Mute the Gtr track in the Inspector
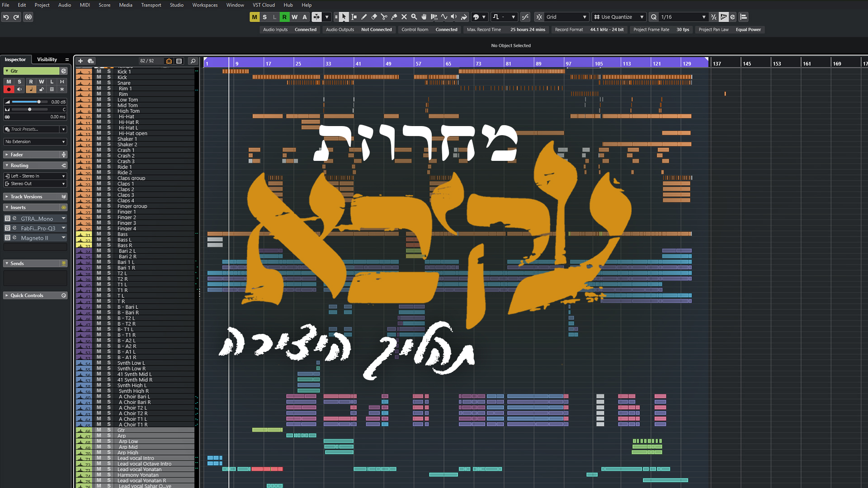Screen dimensions: 868x488 click(x=9, y=82)
